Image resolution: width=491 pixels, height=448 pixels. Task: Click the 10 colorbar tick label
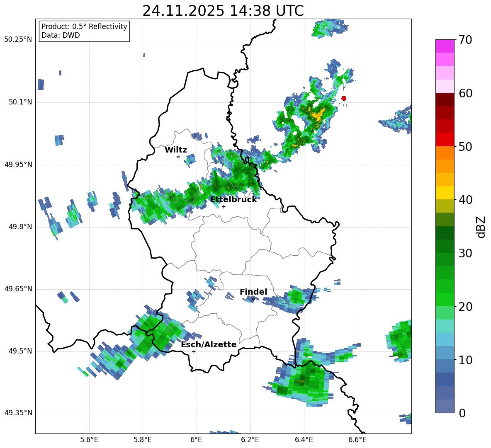click(x=465, y=360)
